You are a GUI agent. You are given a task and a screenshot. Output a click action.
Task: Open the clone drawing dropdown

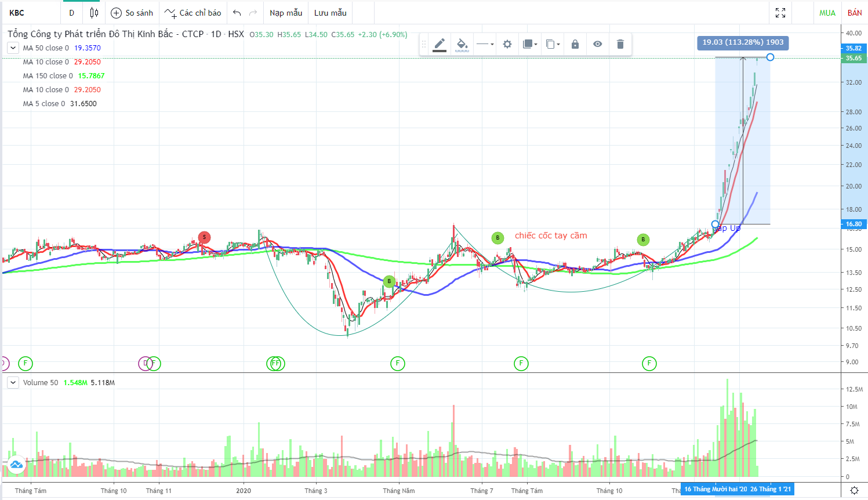(x=553, y=44)
